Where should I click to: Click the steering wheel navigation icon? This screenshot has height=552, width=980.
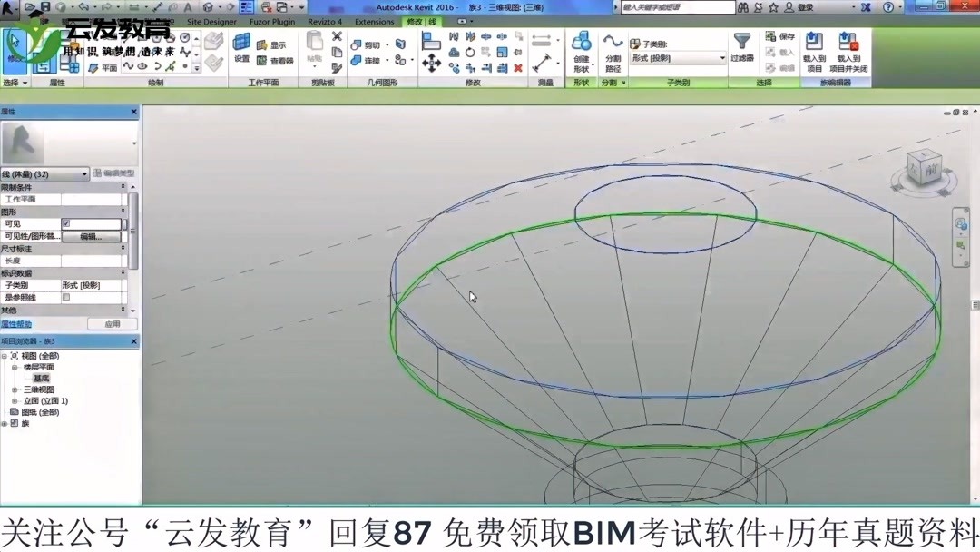click(959, 222)
